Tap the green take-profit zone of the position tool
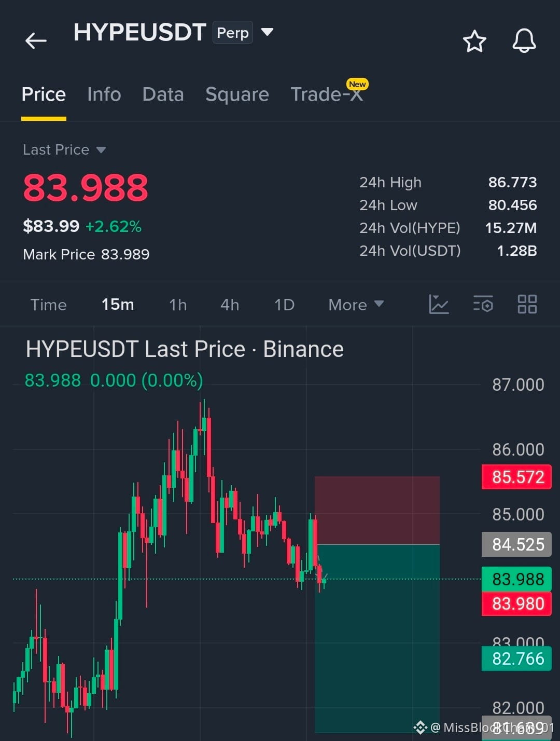Screen dimensions: 560x741 coord(377,638)
